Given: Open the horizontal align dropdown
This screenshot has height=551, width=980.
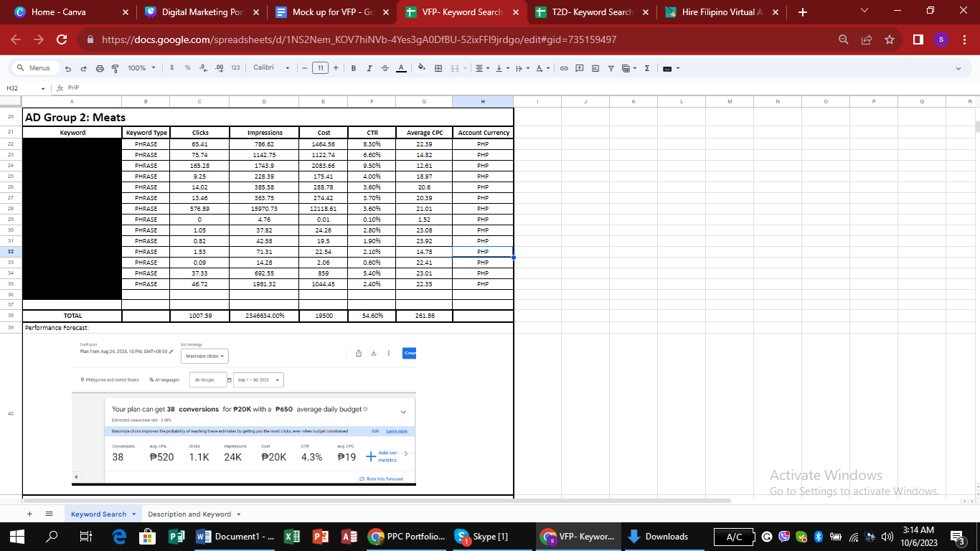Looking at the screenshot, I should pyautogui.click(x=481, y=68).
